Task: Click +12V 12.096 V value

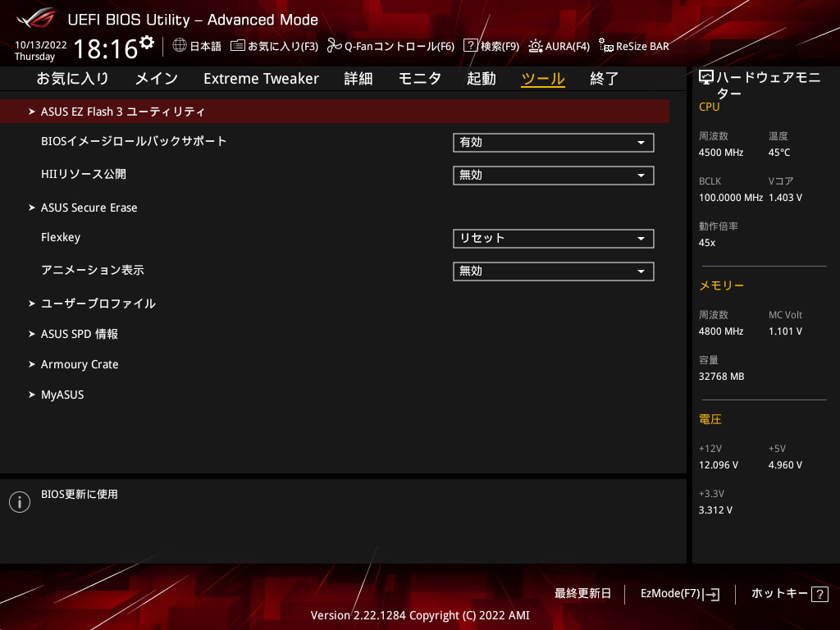Action: click(x=719, y=465)
